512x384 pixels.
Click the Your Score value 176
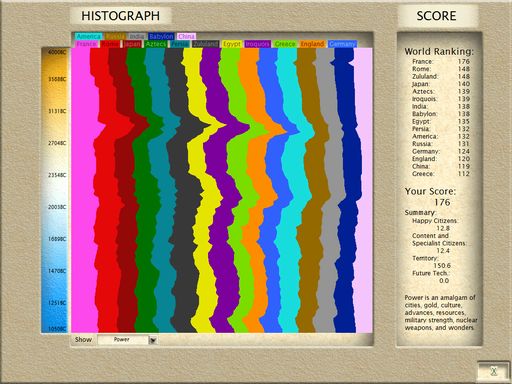tap(442, 202)
